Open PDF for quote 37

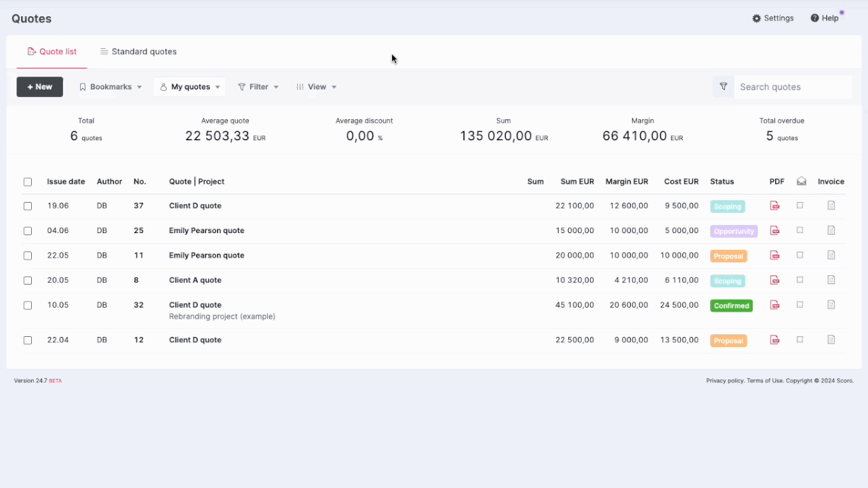[774, 205]
